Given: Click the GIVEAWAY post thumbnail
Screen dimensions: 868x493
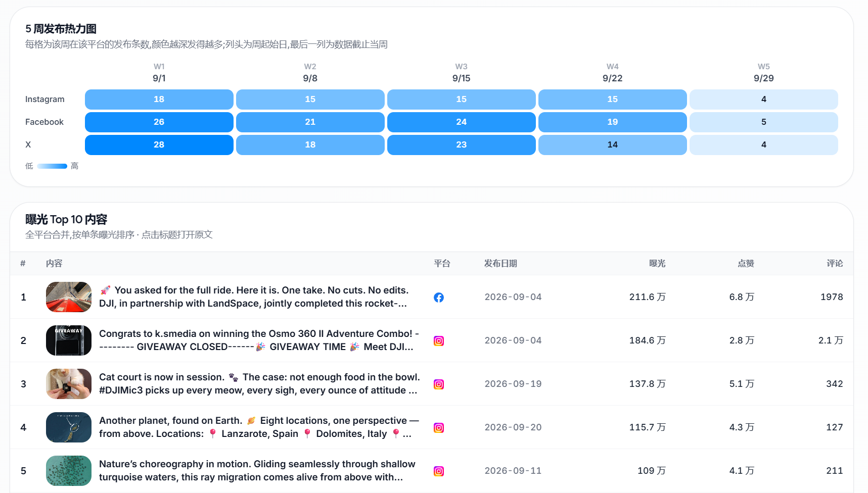Looking at the screenshot, I should (x=69, y=340).
